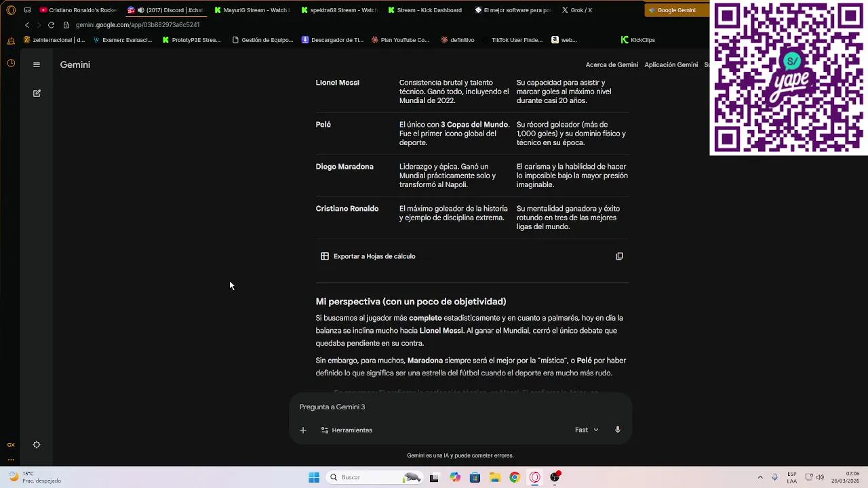Viewport: 868px width, 488px height.
Task: Click the Exportar a Hojas de cálculo sheet icon
Action: [325, 256]
